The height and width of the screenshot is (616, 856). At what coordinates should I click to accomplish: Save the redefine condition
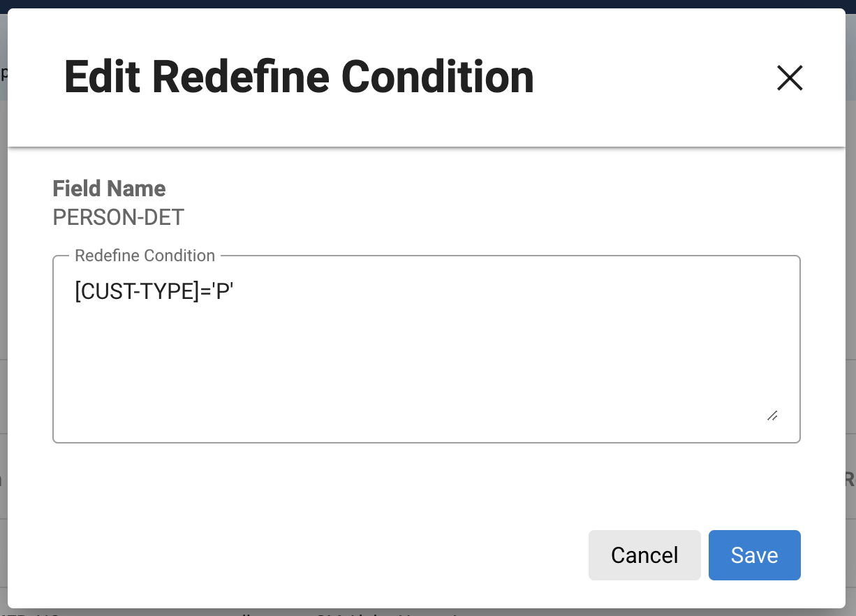tap(754, 555)
